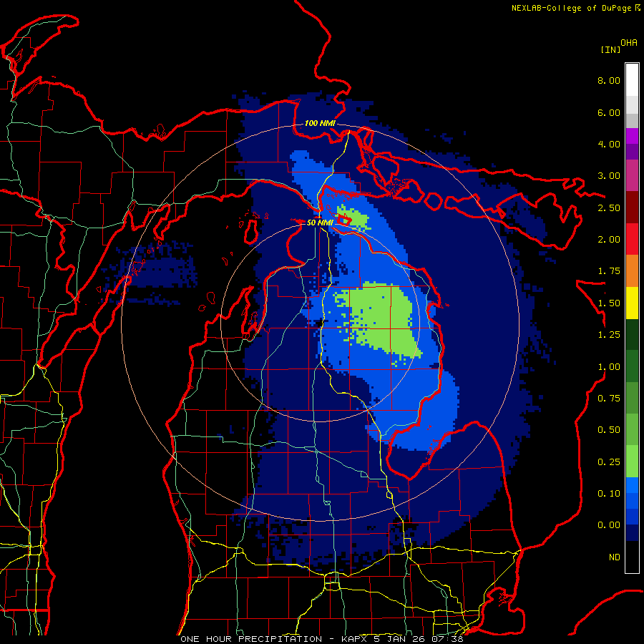Screen dimensions: 644x644
Task: Click the yellow legend swatch
Action: coord(632,303)
